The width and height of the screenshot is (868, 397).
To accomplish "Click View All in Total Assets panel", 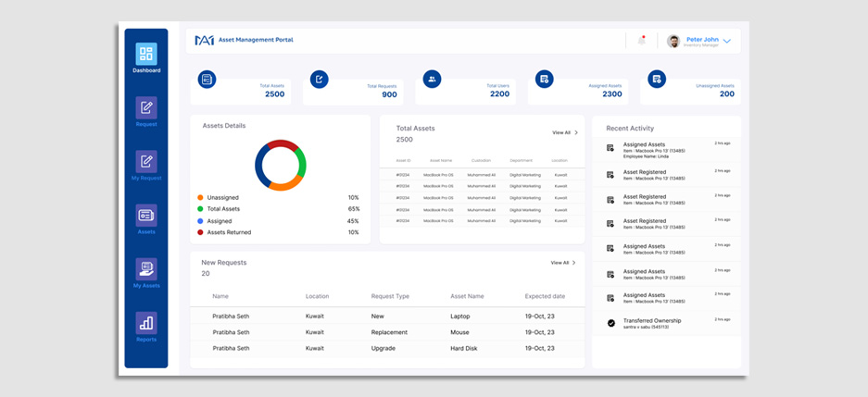I will (x=564, y=133).
